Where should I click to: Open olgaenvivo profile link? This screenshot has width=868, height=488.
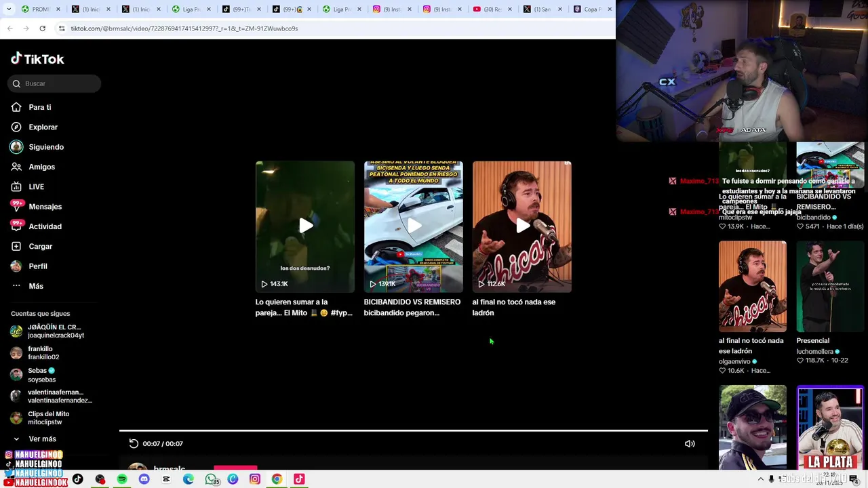pyautogui.click(x=738, y=362)
